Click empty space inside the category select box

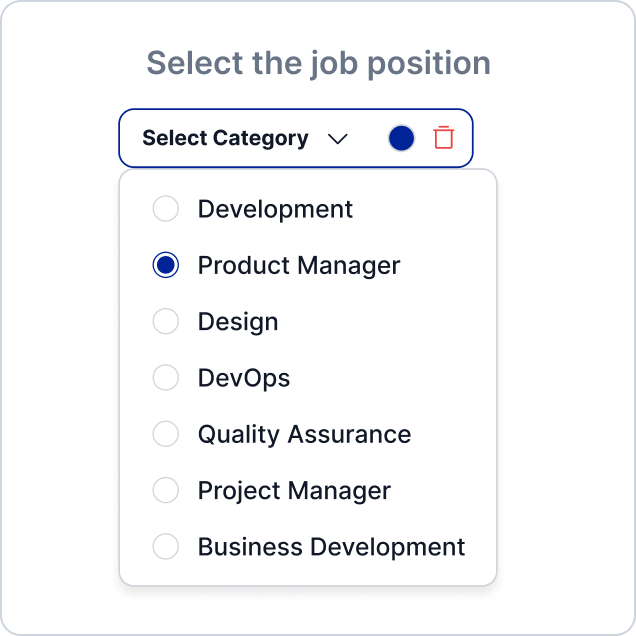pos(367,138)
